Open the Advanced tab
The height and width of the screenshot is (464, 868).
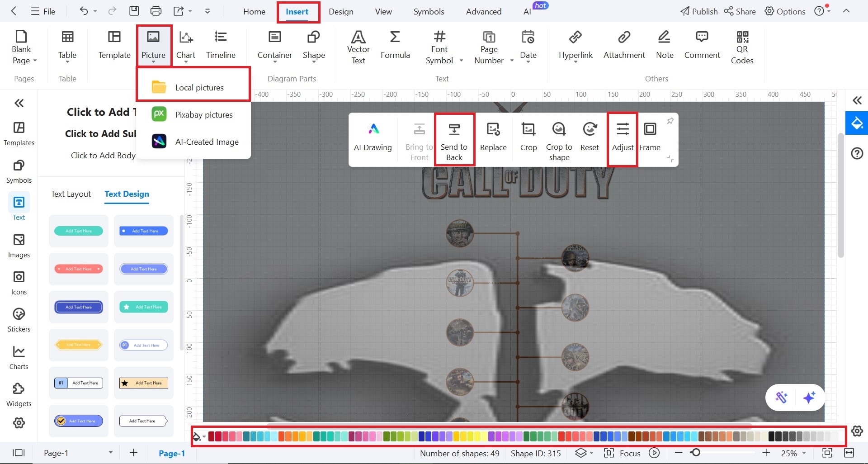click(x=484, y=12)
